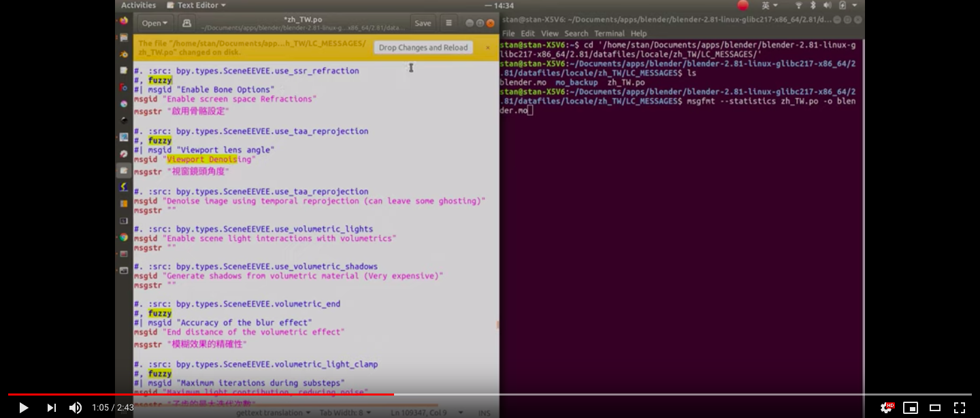Open the input method language dropdown
The image size is (980, 418).
pos(770,5)
